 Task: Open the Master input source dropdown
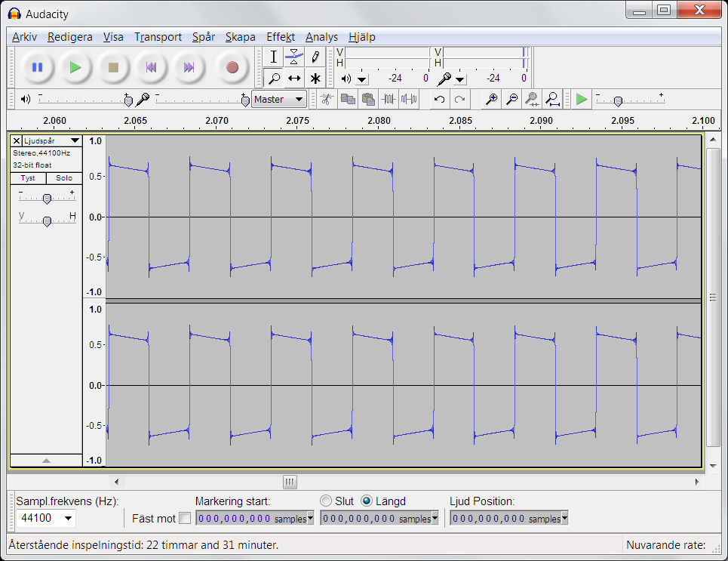click(279, 99)
